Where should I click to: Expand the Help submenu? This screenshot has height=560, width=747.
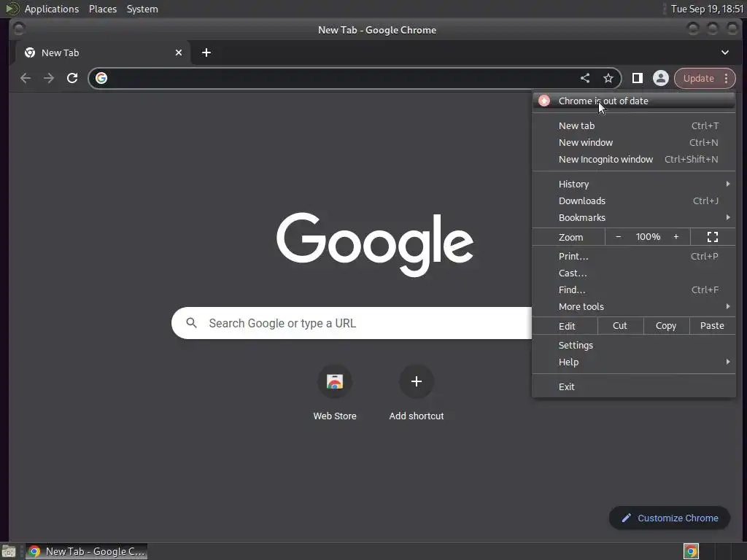click(634, 362)
